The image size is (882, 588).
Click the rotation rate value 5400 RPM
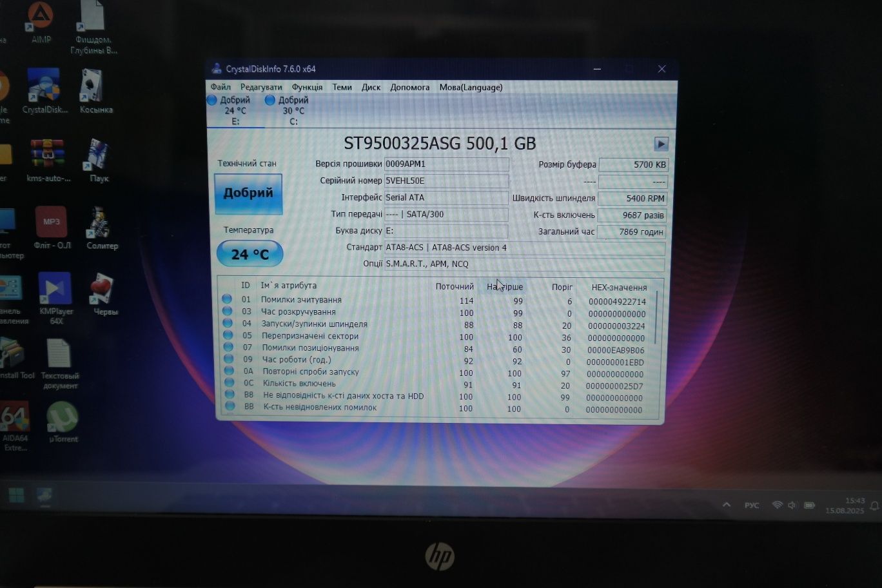tap(632, 199)
